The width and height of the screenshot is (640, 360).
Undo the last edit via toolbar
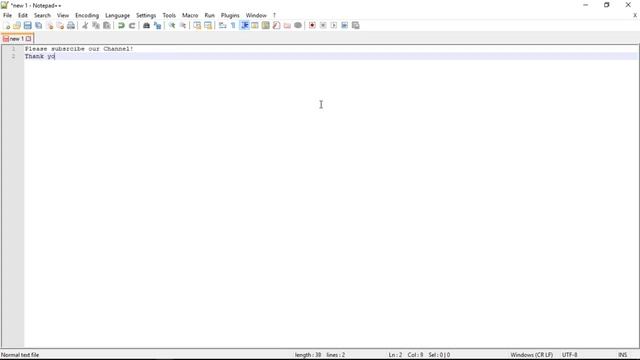coord(121,25)
